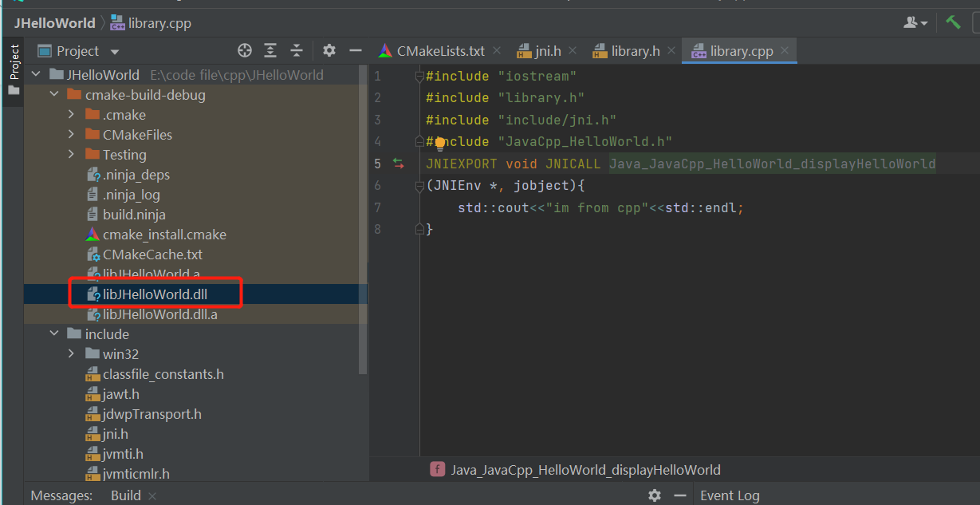Click the Project vertical tool window tab
The image size is (980, 505).
coord(14,62)
